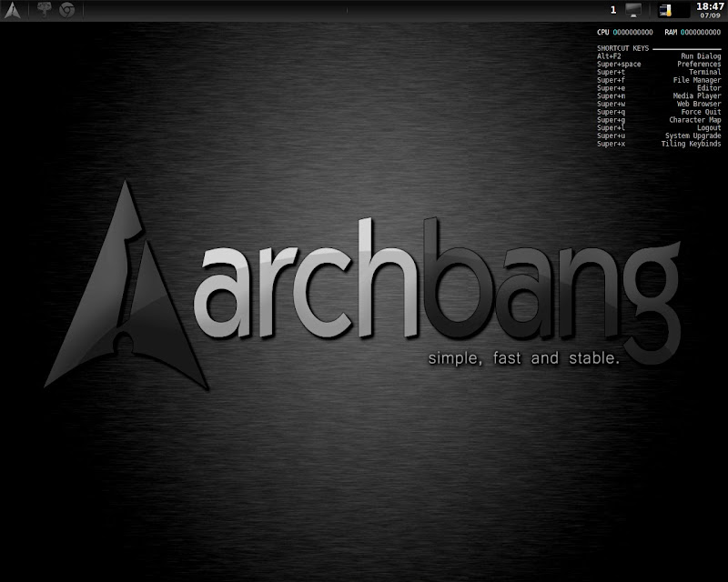This screenshot has height=582, width=728.
Task: Click the Alt+F2 shortcut text
Action: 609,56
